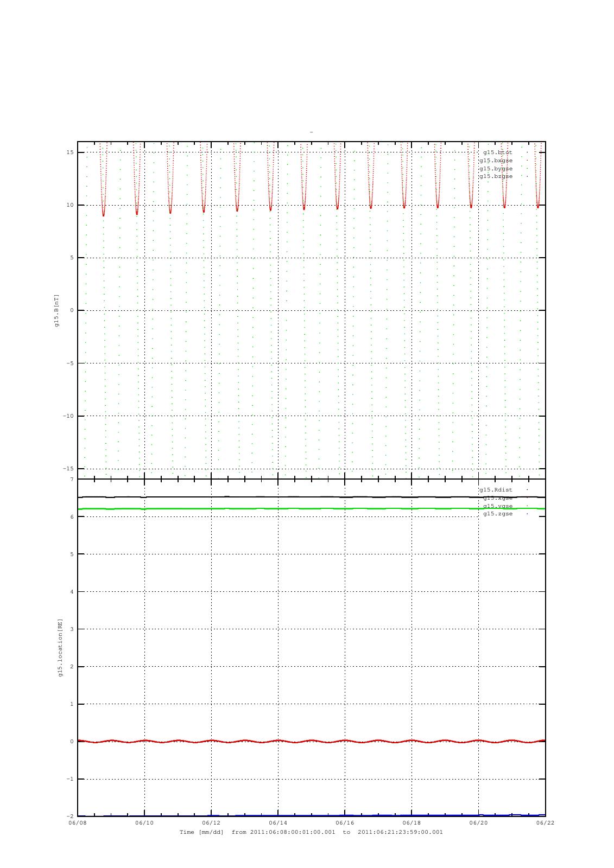
Task: Click the g15.xgse legend entry
Action: tap(498, 498)
